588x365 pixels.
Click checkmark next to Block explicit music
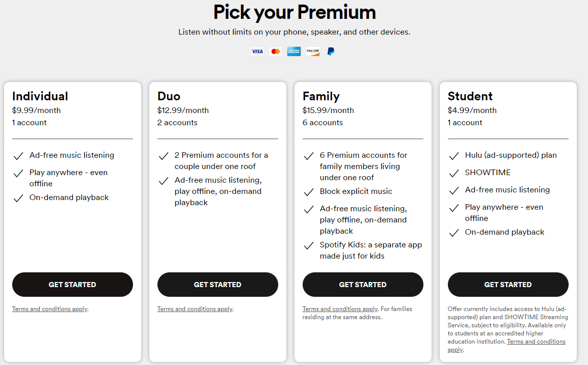pyautogui.click(x=309, y=192)
